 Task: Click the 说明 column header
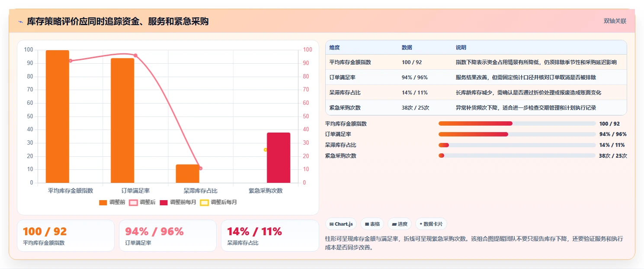[x=461, y=48]
